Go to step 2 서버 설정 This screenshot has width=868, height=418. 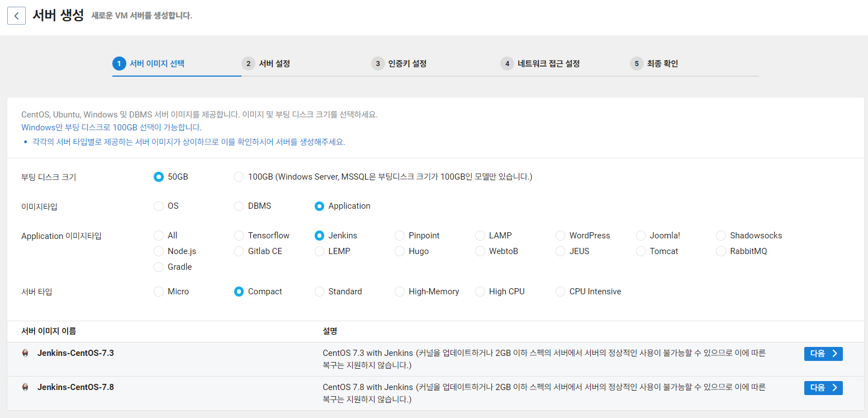[266, 64]
